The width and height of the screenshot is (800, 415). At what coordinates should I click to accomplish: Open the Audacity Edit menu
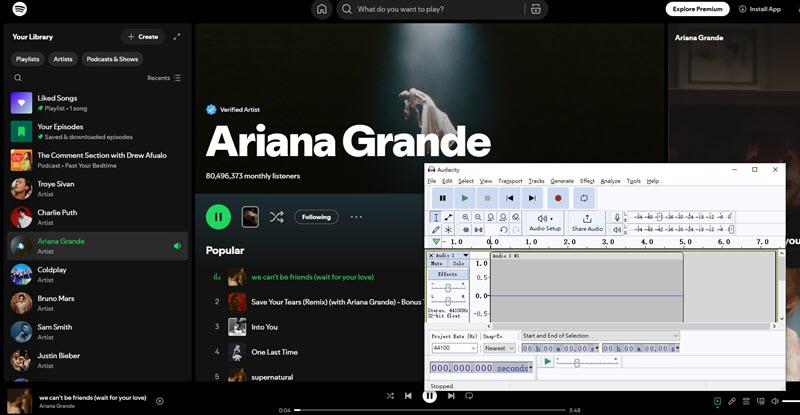(447, 181)
